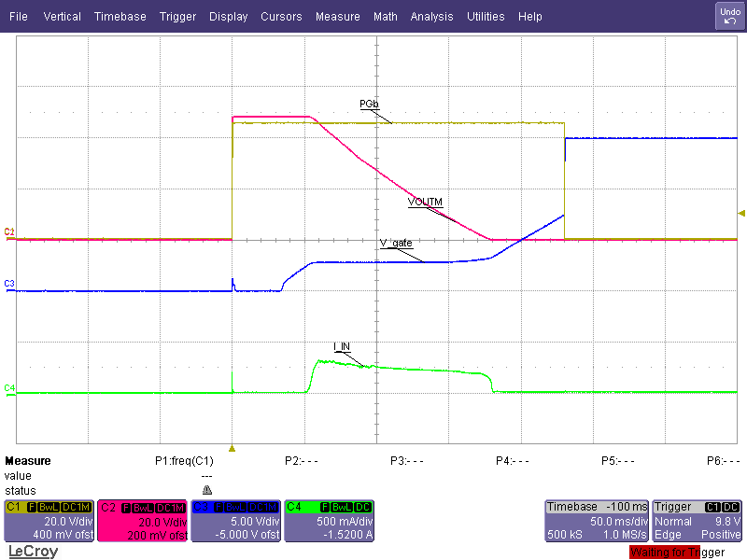Screen dimensions: 747x560
Task: Click the PGb waveform label
Action: pos(369,104)
